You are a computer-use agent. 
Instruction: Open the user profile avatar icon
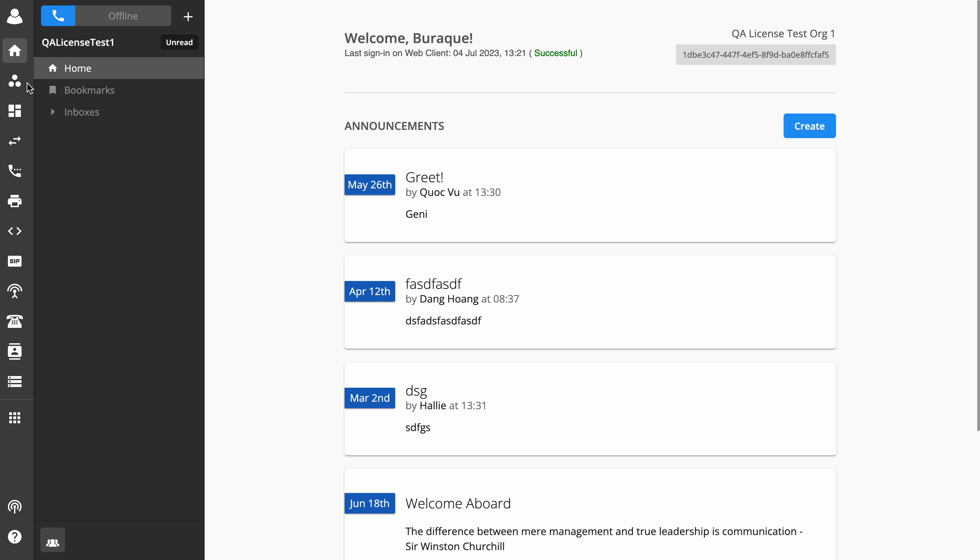15,16
